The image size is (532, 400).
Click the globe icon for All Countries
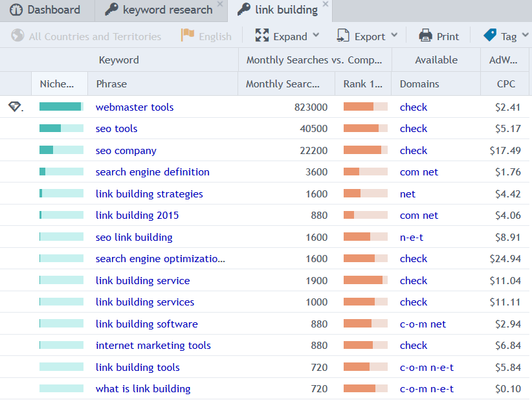(17, 36)
